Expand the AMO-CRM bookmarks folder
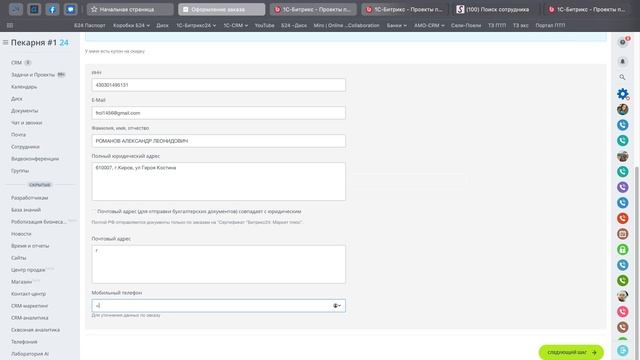This screenshot has width=640, height=360. [429, 25]
